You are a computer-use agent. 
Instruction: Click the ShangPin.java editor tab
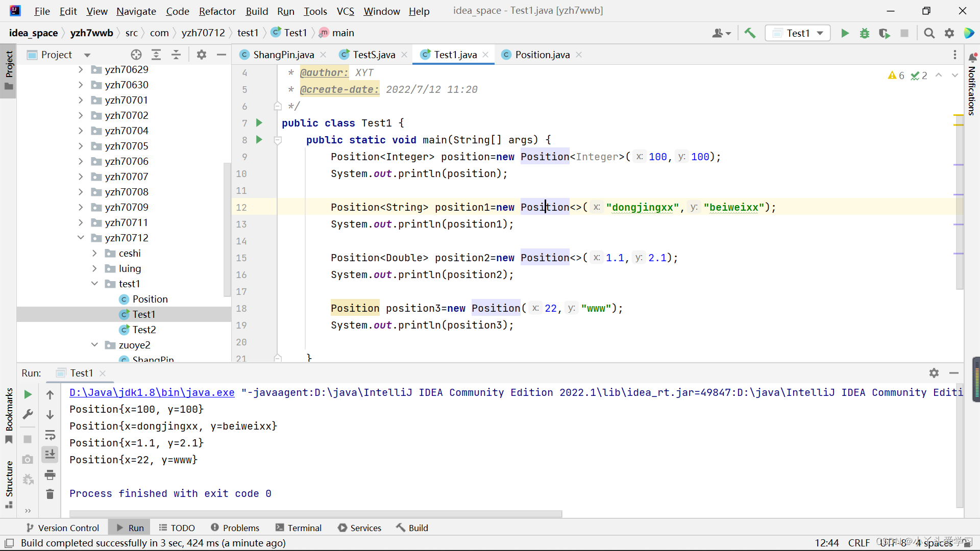tap(283, 55)
